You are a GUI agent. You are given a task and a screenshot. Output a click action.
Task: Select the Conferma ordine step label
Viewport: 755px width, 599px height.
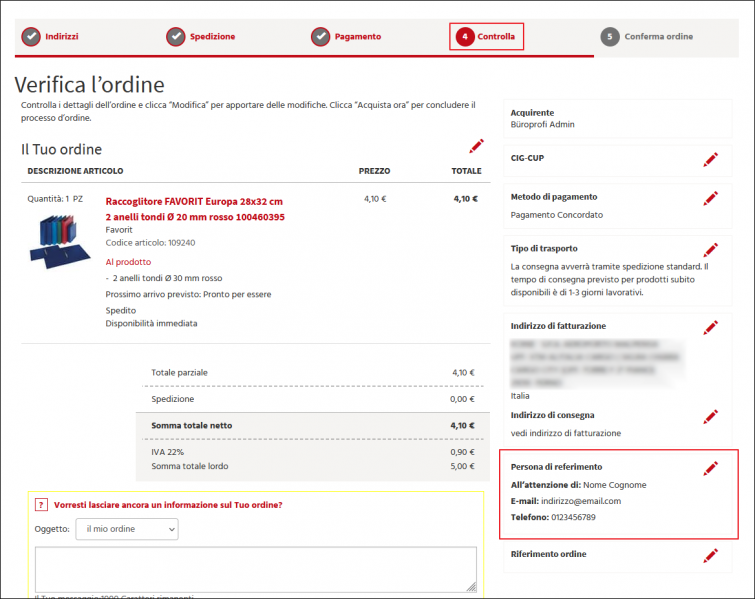(659, 37)
